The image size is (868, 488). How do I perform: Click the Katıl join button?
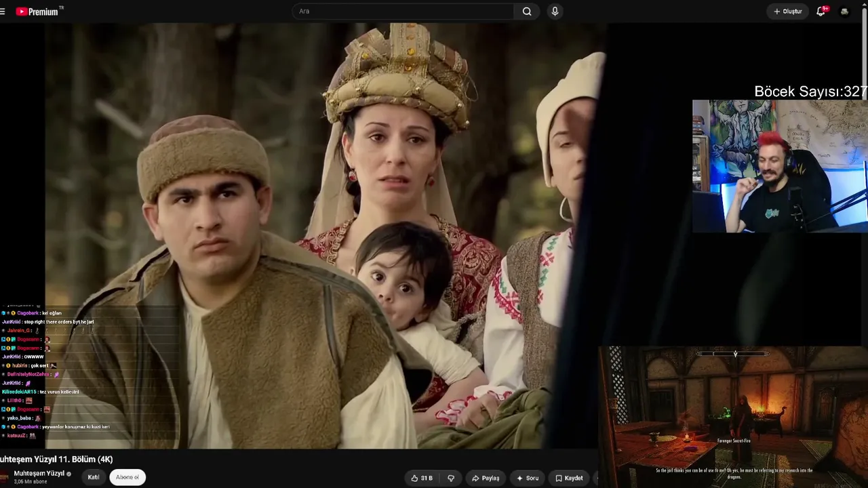94,477
